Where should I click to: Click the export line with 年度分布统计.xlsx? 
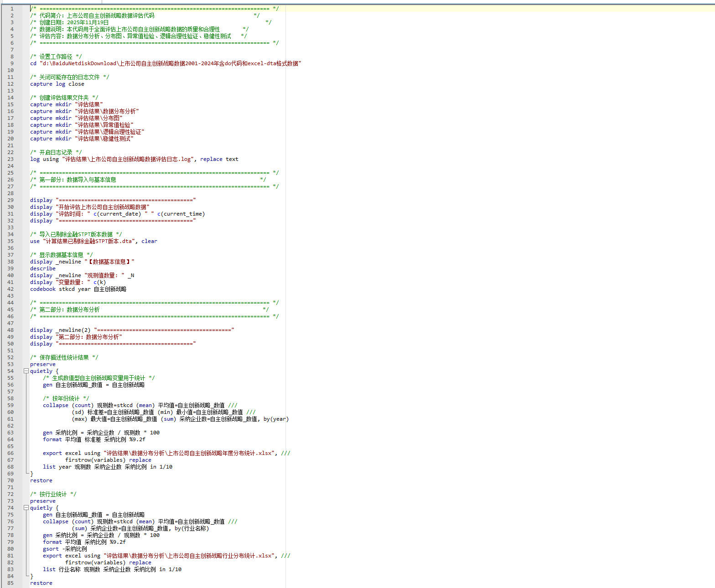coord(167,453)
